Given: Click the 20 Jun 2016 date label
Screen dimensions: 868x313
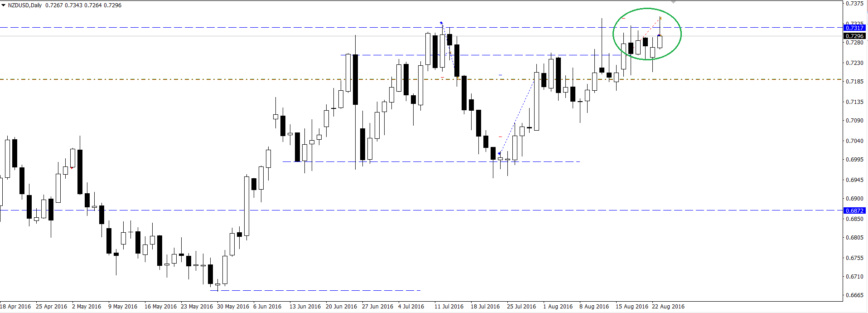Looking at the screenshot, I should click(341, 307).
